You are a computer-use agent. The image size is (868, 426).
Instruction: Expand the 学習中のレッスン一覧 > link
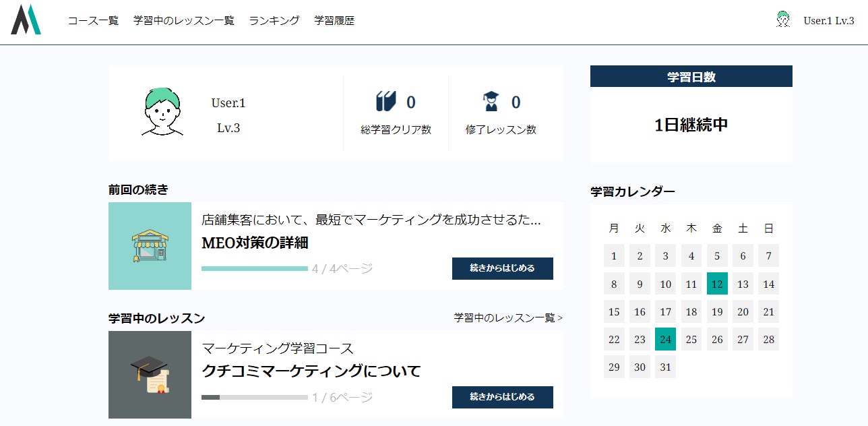coord(508,317)
